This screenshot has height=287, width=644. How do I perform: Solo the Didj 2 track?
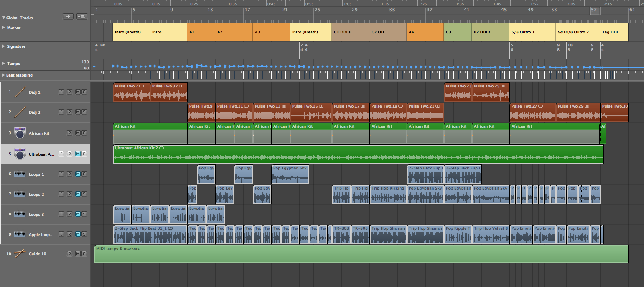click(84, 112)
